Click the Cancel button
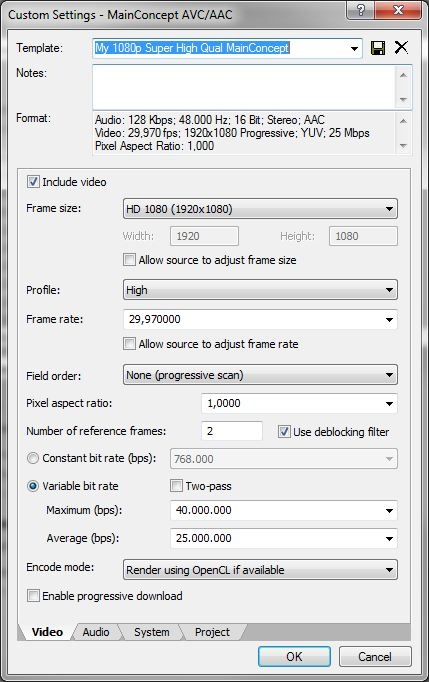429x682 pixels. point(375,657)
